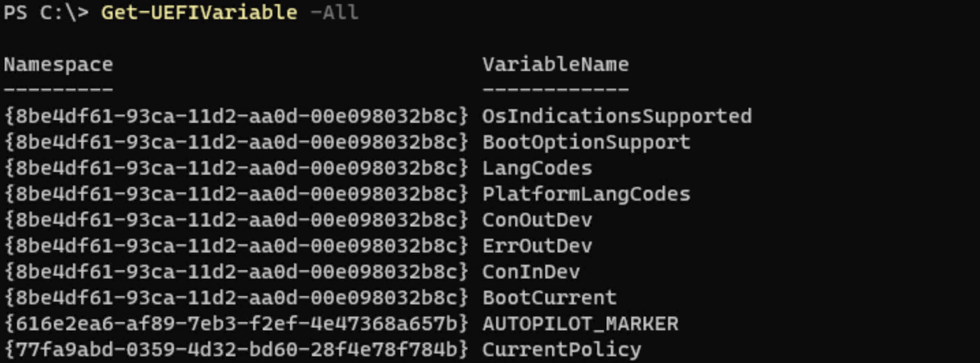Click the ErrOutDev variable entry

pyautogui.click(x=537, y=246)
